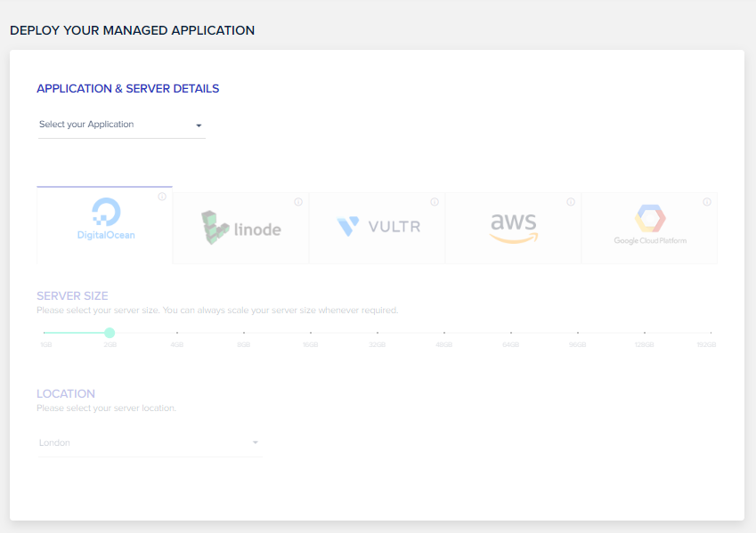
Task: Open the London location dropdown
Action: [x=150, y=443]
